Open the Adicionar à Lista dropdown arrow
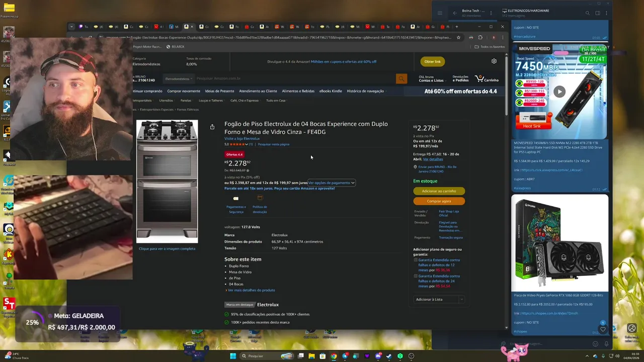The image size is (644, 362). coord(461,299)
